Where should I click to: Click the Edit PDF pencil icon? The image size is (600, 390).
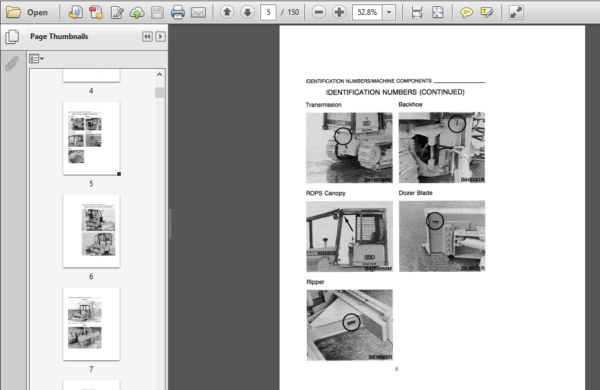[117, 13]
